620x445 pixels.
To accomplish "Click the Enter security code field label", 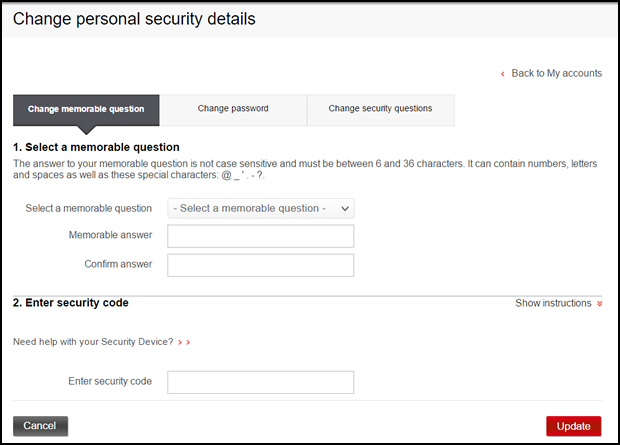I will (110, 382).
